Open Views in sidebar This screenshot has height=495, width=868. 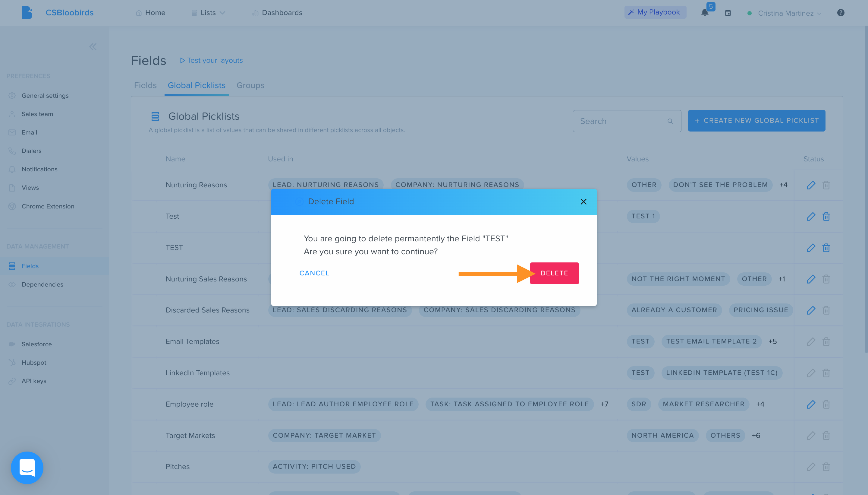coord(30,188)
